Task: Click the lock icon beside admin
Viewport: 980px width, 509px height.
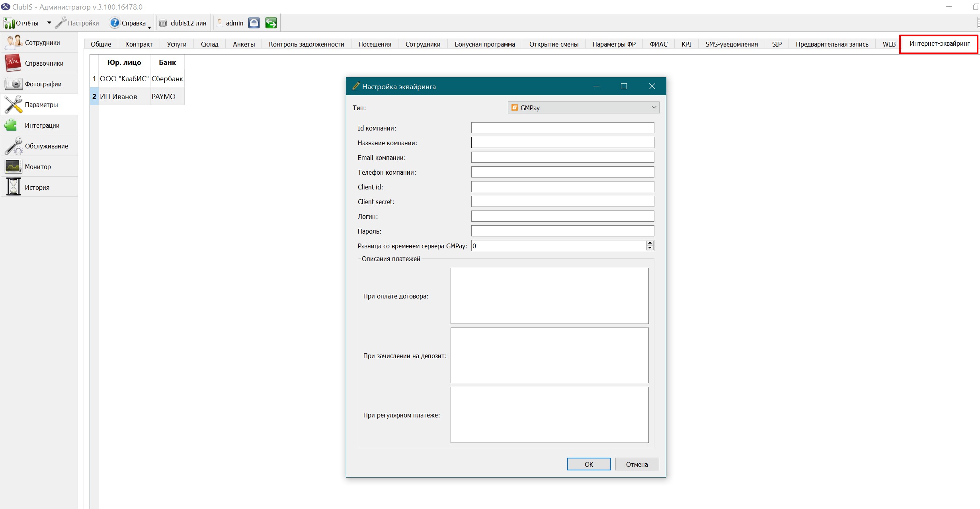Action: click(254, 23)
